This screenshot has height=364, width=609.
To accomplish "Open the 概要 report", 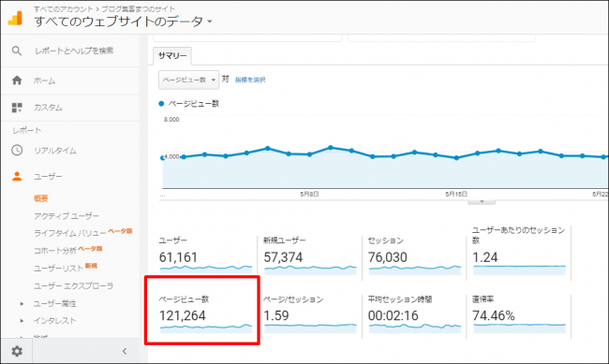I will [41, 198].
